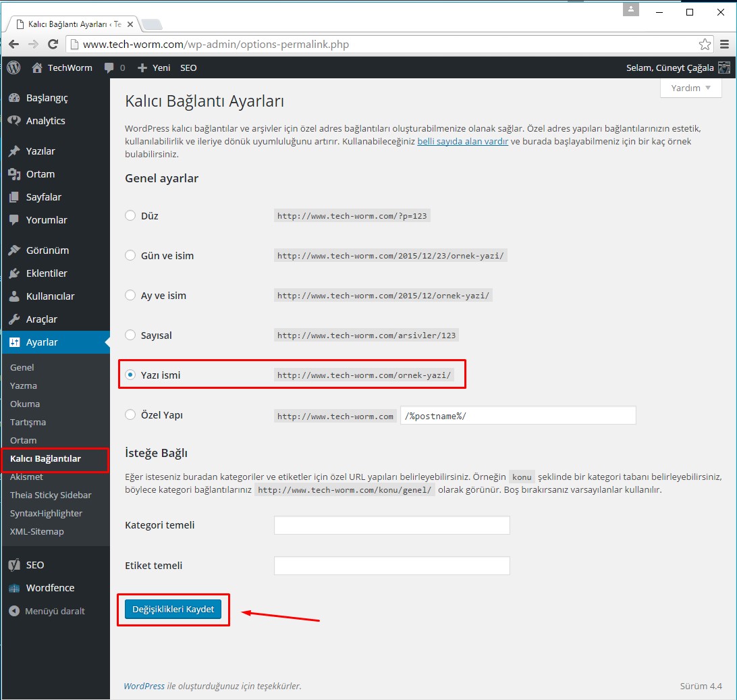Open Wordfence from the sidebar
737x700 pixels.
(x=50, y=588)
